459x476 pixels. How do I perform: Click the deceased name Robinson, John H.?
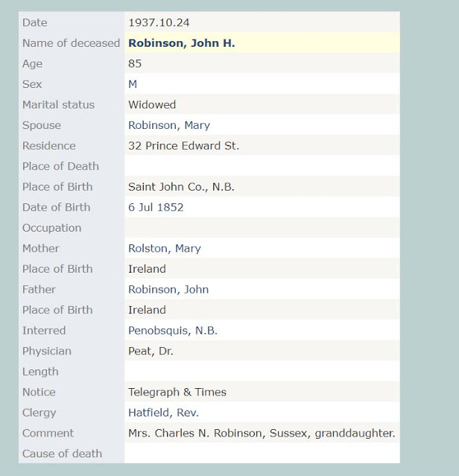click(x=181, y=43)
